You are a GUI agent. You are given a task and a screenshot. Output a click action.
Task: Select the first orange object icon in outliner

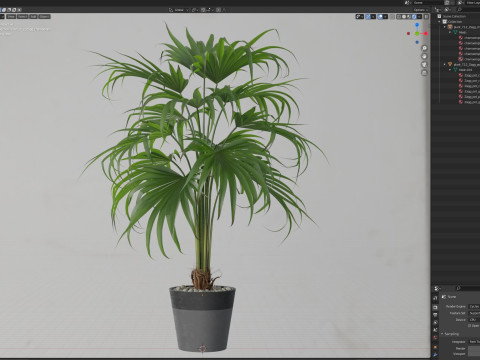click(x=450, y=27)
